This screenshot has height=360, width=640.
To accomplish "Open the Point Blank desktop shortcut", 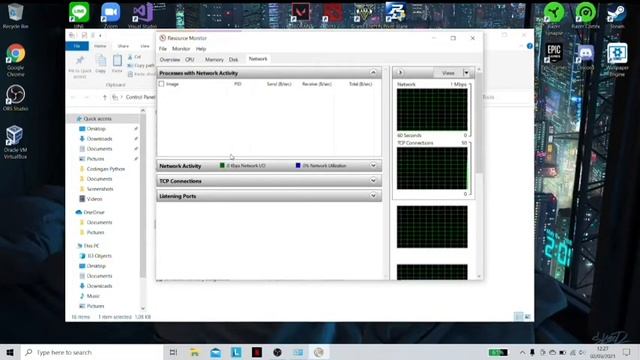I will click(x=395, y=14).
